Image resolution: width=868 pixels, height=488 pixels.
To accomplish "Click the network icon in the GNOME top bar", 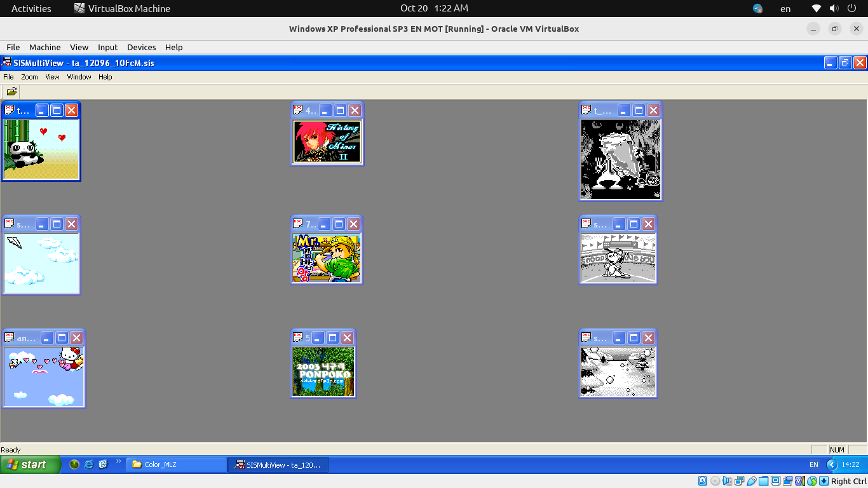I will (817, 8).
